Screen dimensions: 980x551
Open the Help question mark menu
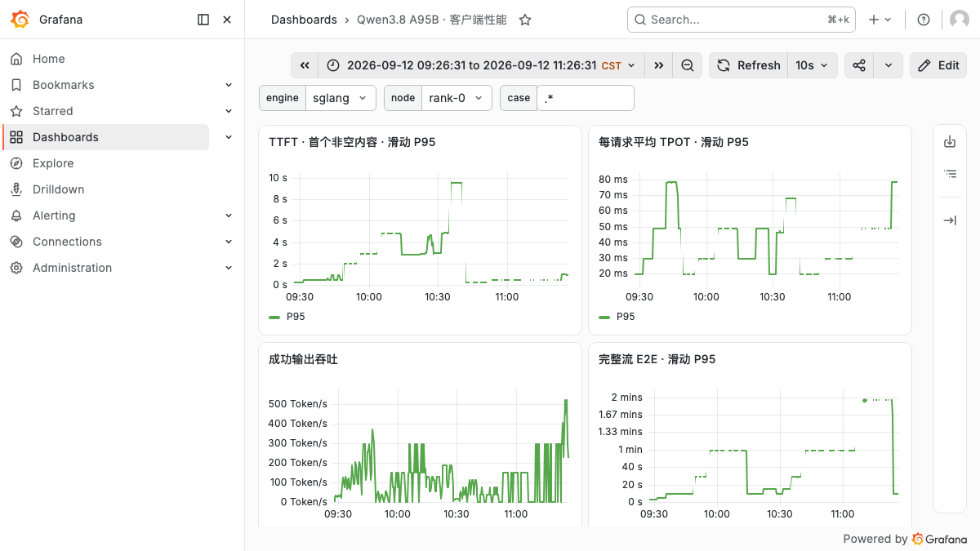pos(924,20)
